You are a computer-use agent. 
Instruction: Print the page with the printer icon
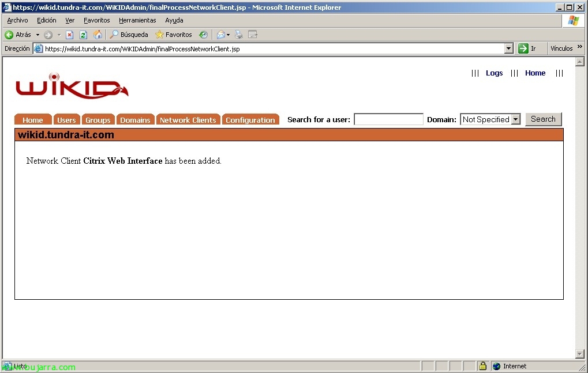[x=238, y=35]
